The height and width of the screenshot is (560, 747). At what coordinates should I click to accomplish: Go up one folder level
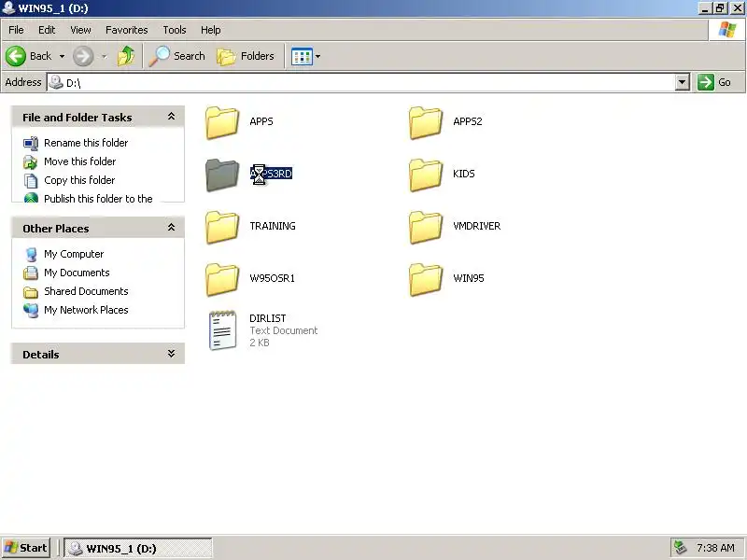click(126, 56)
